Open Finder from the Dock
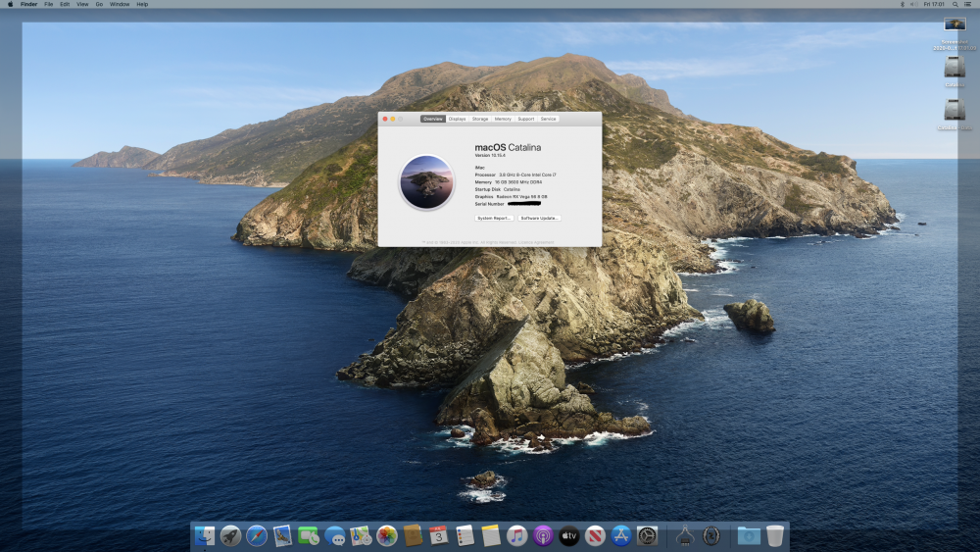 point(205,535)
